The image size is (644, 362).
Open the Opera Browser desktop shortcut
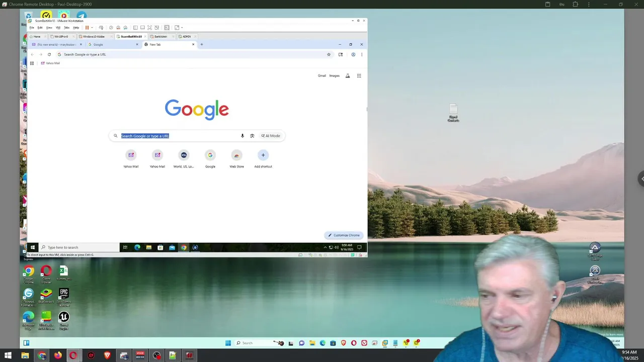click(x=46, y=274)
